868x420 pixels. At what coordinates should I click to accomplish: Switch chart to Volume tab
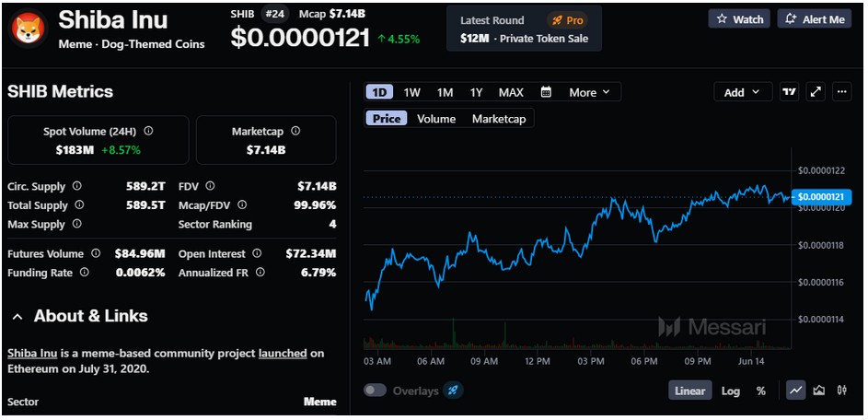click(x=436, y=119)
